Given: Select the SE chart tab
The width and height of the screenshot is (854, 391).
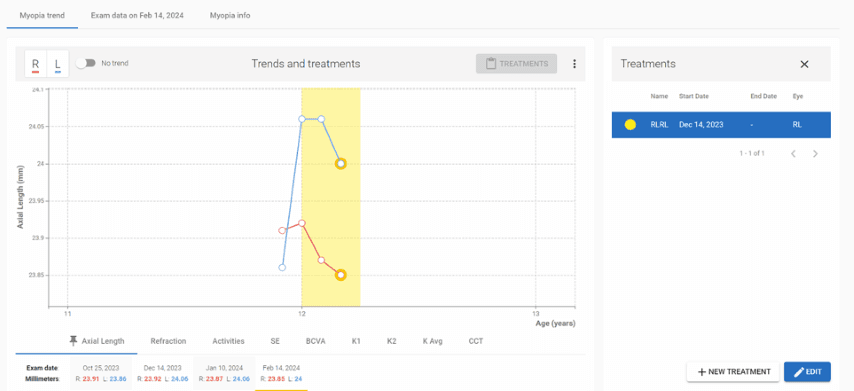Looking at the screenshot, I should (275, 341).
